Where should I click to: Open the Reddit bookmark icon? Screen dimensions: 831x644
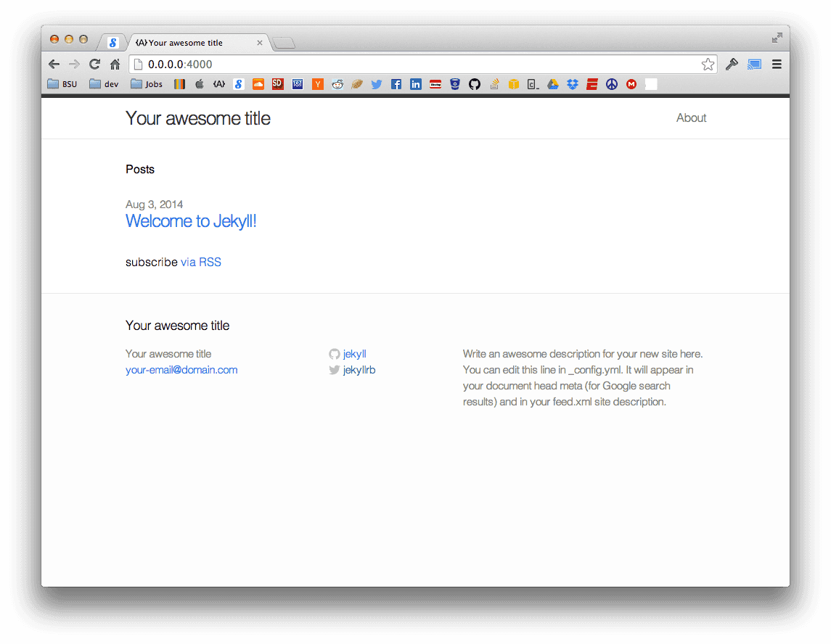coord(337,84)
